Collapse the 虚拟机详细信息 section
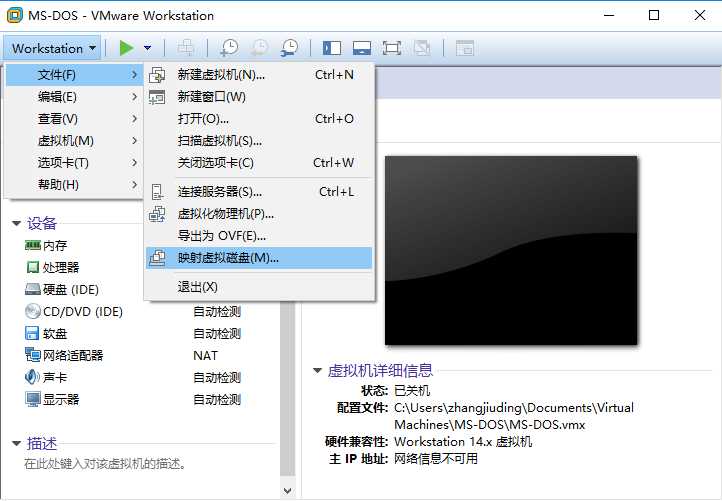 point(317,370)
